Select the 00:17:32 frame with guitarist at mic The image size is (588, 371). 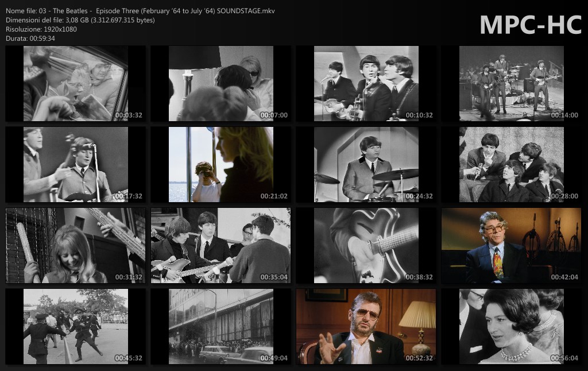(x=75, y=164)
